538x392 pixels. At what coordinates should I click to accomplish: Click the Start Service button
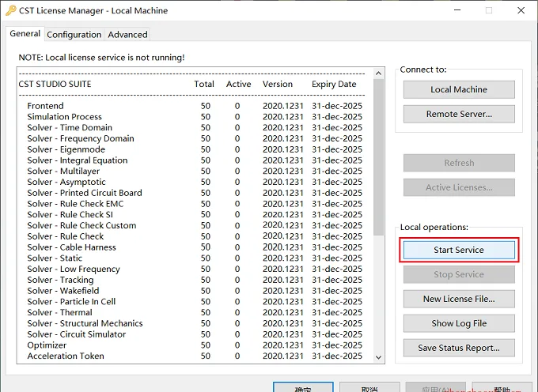[x=459, y=250]
